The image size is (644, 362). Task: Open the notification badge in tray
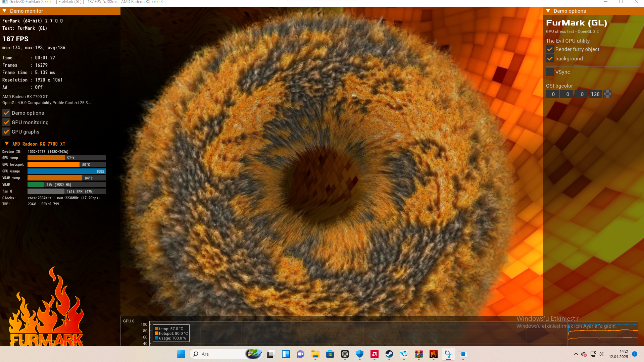635,354
